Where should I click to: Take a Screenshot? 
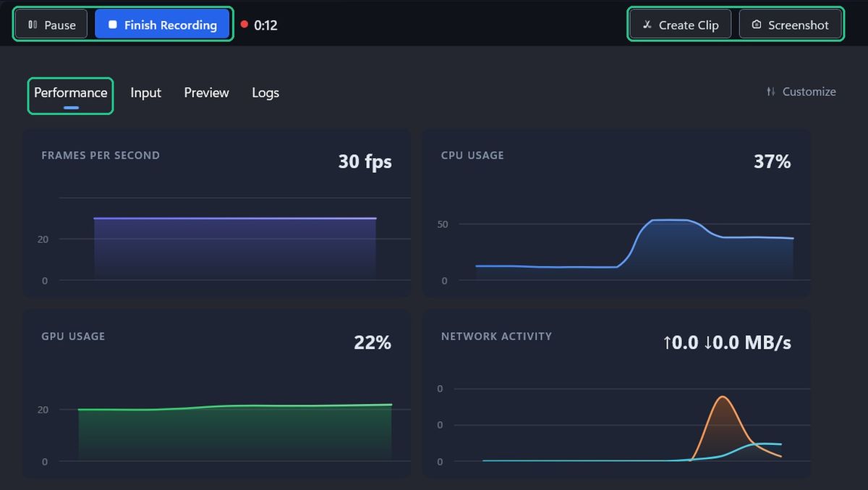click(791, 24)
